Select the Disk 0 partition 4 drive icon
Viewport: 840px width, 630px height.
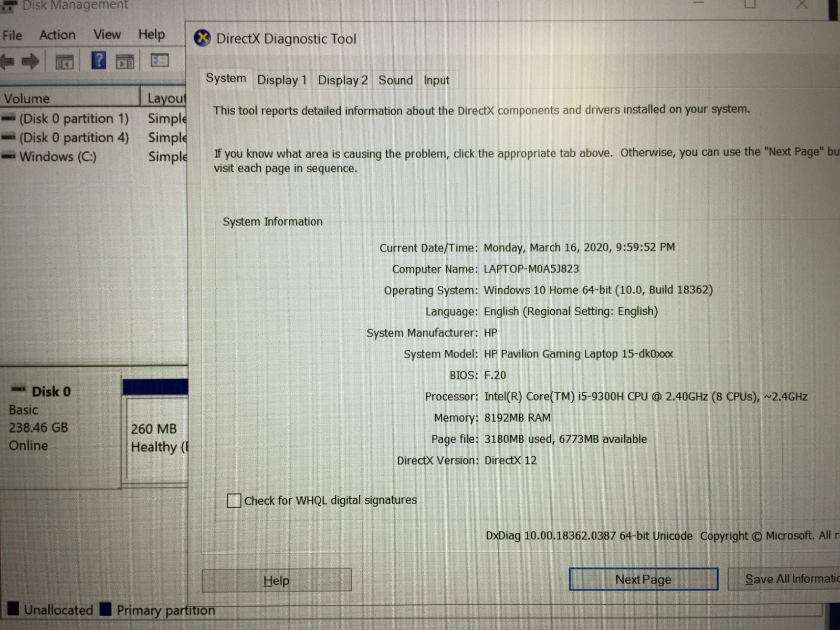(8, 138)
